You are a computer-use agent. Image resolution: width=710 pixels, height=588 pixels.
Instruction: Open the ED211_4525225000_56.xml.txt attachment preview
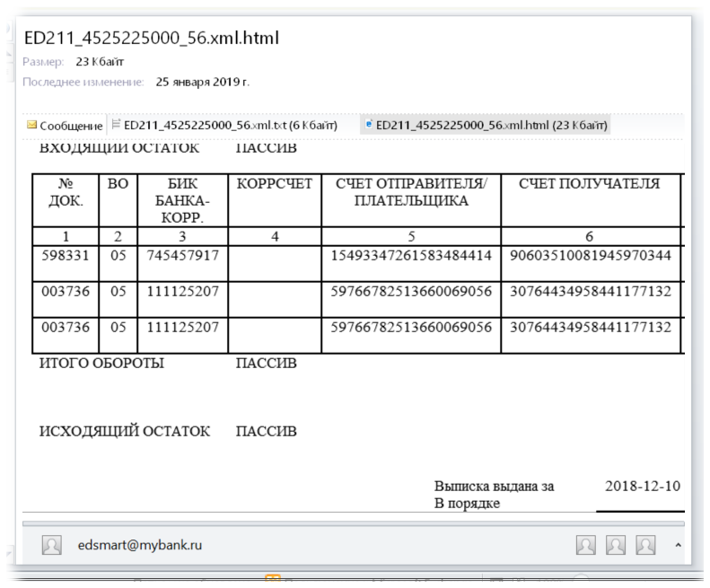click(230, 126)
